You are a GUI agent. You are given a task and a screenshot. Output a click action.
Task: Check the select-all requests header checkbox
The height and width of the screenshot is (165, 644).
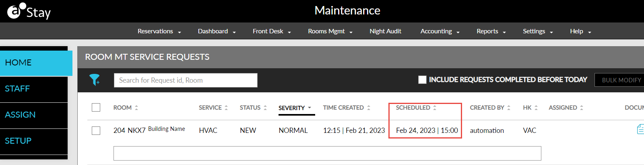96,107
